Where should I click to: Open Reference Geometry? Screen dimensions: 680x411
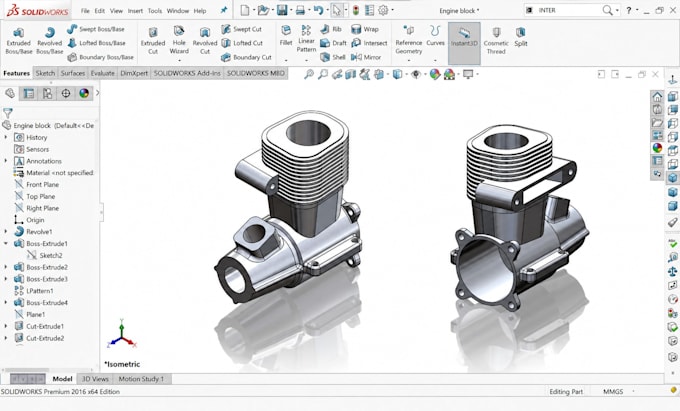[x=409, y=40]
